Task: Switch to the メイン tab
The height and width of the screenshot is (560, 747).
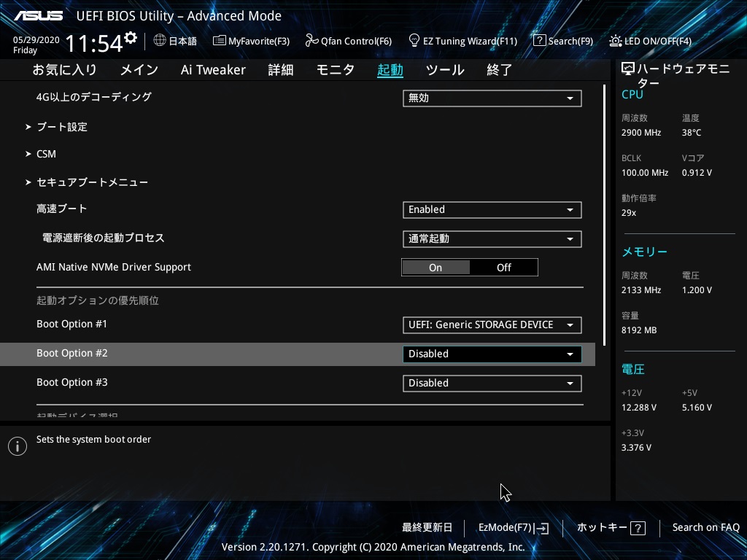Action: [139, 70]
